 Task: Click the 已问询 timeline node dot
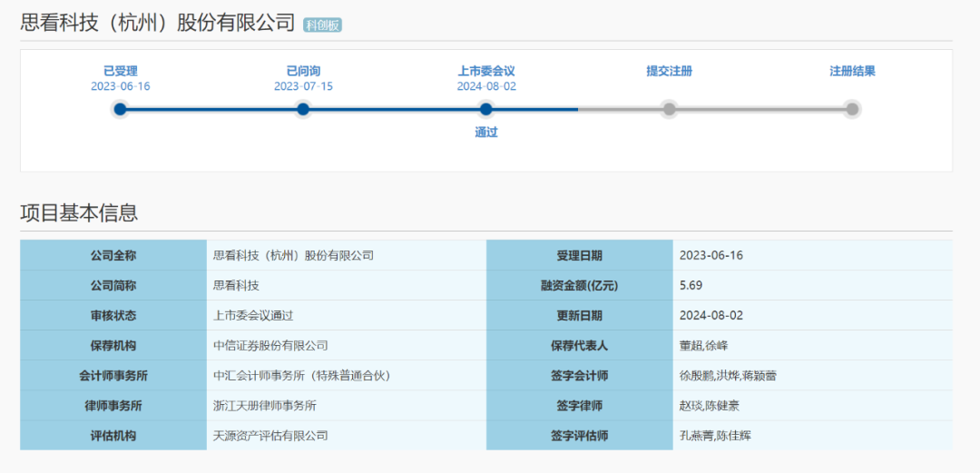[303, 109]
